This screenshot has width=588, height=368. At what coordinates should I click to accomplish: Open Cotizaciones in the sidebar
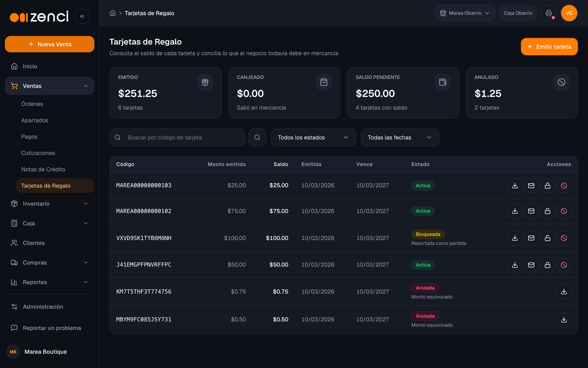pyautogui.click(x=55, y=153)
